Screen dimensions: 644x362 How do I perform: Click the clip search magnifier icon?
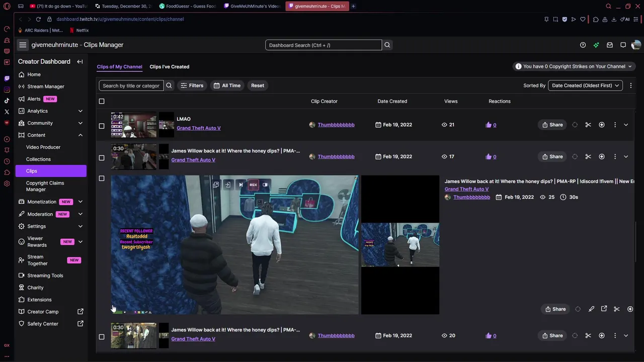[169, 85]
